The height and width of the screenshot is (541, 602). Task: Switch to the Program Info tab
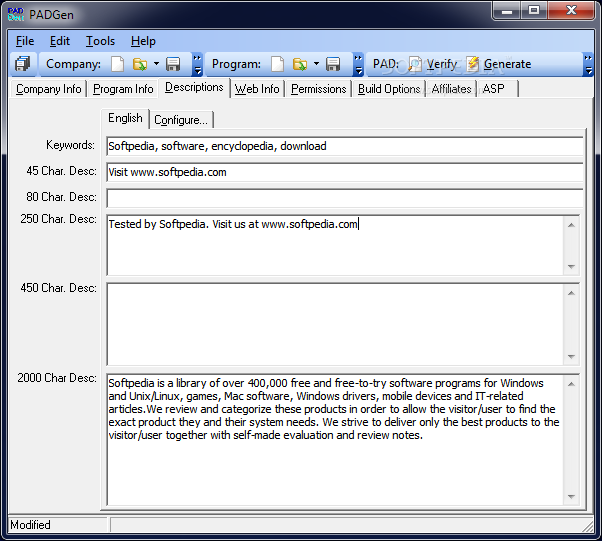123,89
